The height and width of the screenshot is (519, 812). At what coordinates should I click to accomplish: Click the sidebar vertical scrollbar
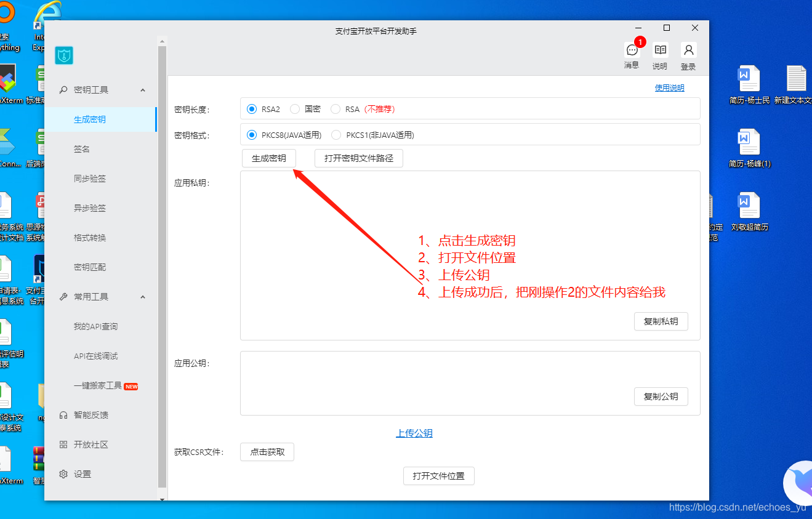click(162, 266)
